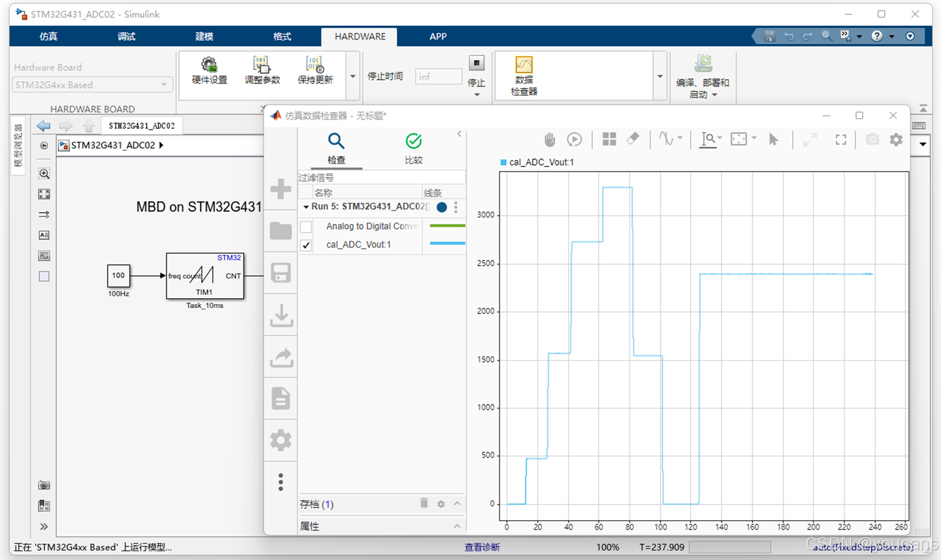Switch to the 调试 ribbon tab

pos(126,36)
